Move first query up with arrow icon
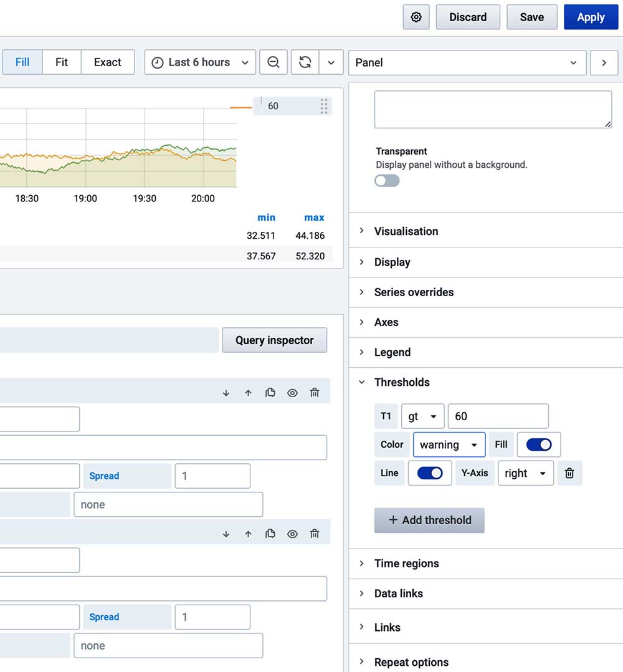Viewport: 623px width, 672px height. (248, 393)
